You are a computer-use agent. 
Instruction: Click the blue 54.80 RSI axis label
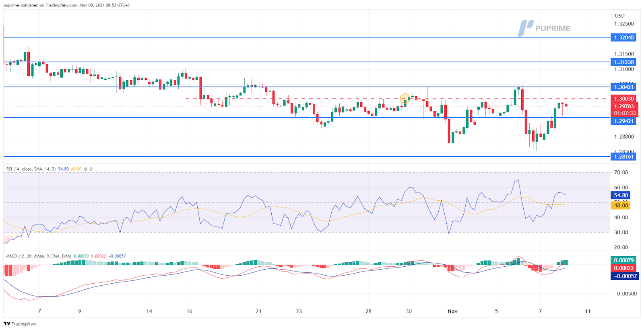pos(621,195)
